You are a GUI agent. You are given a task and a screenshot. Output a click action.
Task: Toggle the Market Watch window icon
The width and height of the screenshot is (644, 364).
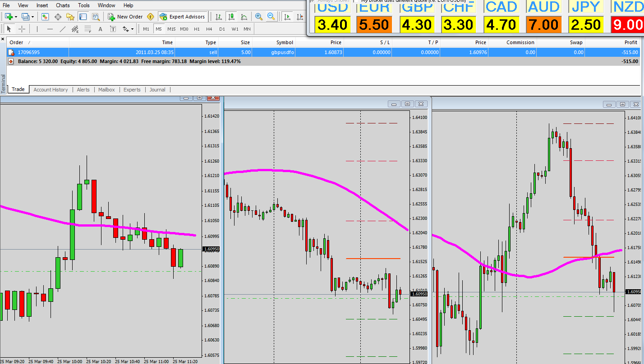click(45, 17)
